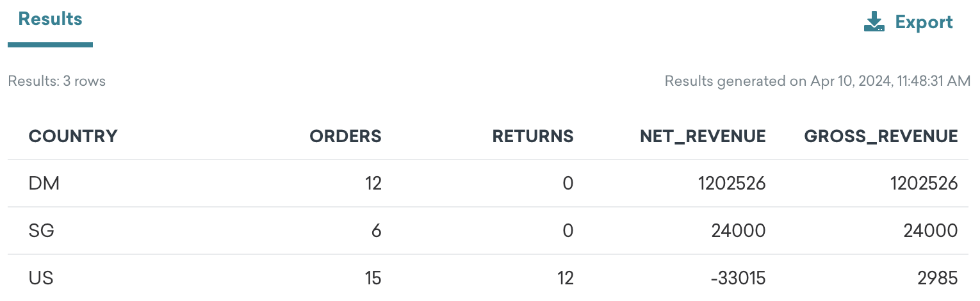The width and height of the screenshot is (980, 301).
Task: Click the DM orders value 12
Action: coord(372,184)
